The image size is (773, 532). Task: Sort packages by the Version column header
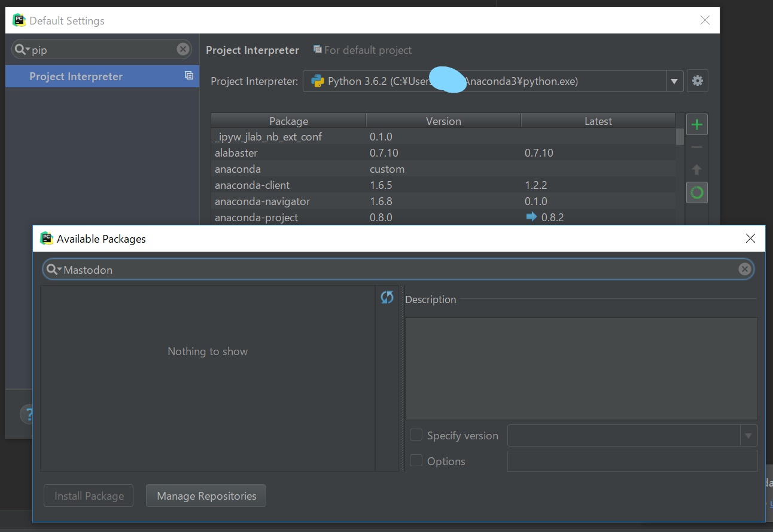click(443, 121)
